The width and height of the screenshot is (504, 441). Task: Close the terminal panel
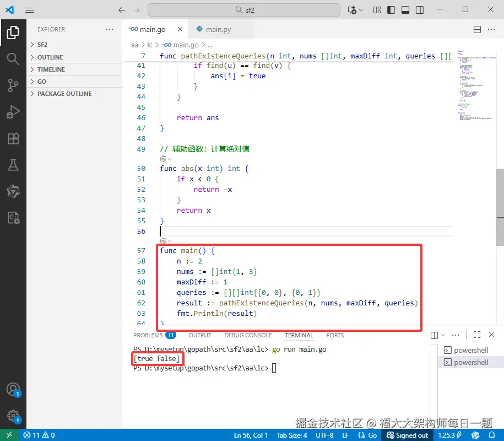click(x=491, y=335)
